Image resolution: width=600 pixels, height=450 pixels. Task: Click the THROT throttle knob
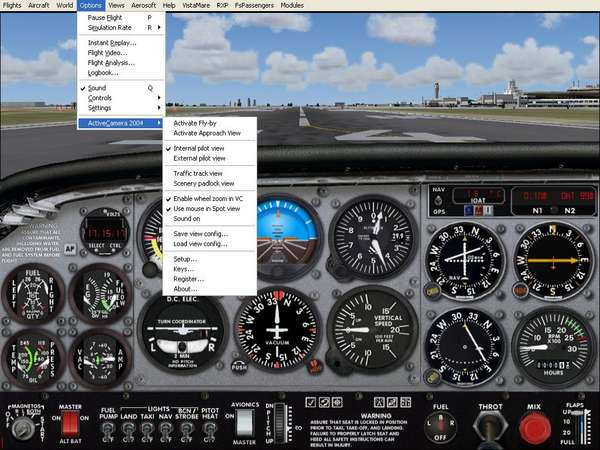click(x=490, y=427)
